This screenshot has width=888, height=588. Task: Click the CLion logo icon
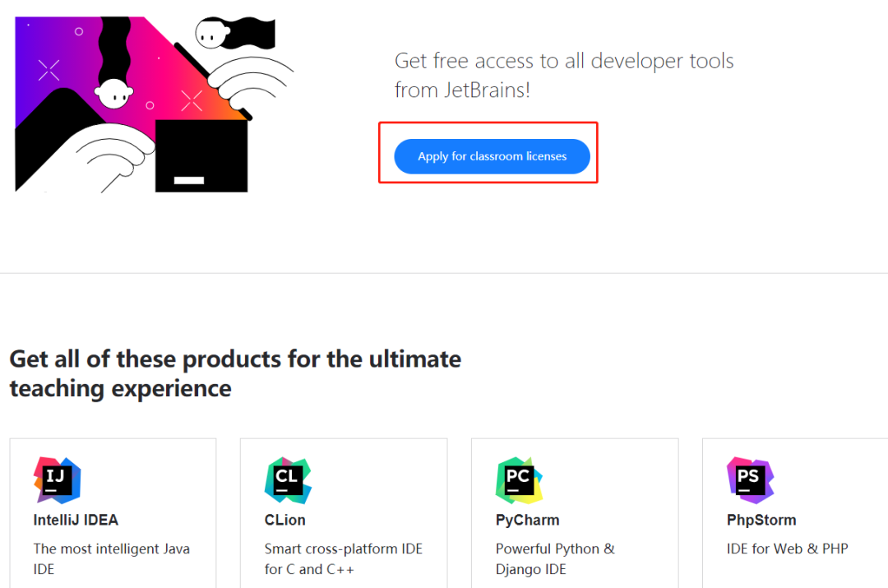[288, 480]
